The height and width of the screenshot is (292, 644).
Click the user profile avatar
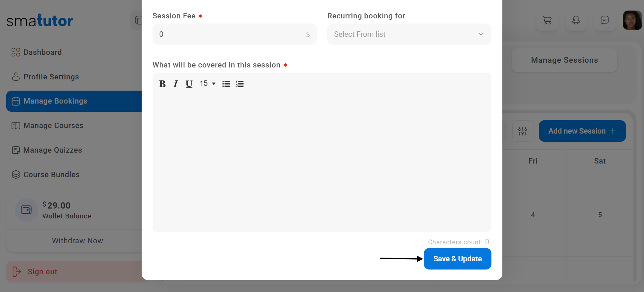632,20
